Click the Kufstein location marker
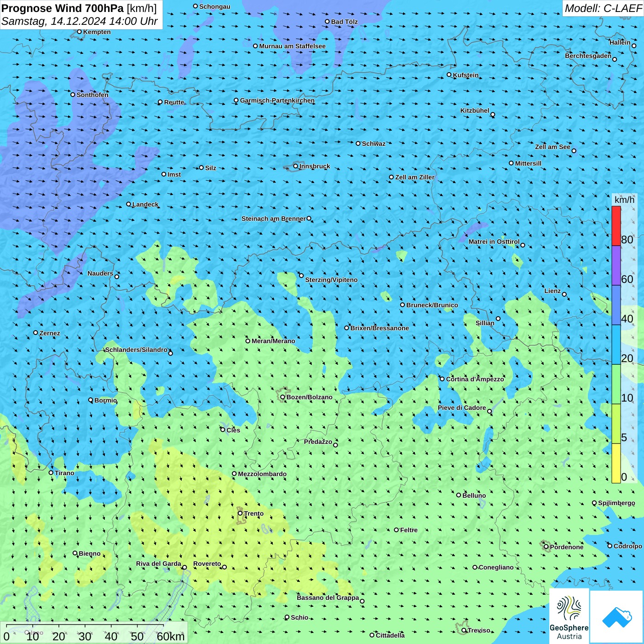This screenshot has width=644, height=644. click(x=449, y=75)
